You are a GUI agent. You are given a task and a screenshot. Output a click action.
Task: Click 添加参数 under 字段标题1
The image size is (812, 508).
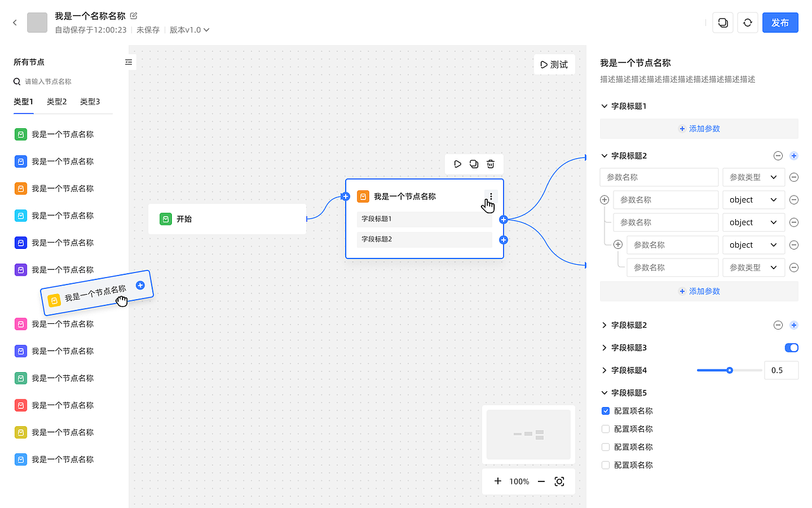tap(699, 128)
